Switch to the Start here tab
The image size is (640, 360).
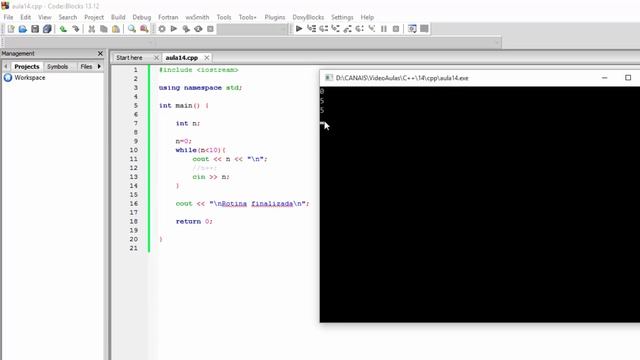tap(129, 58)
